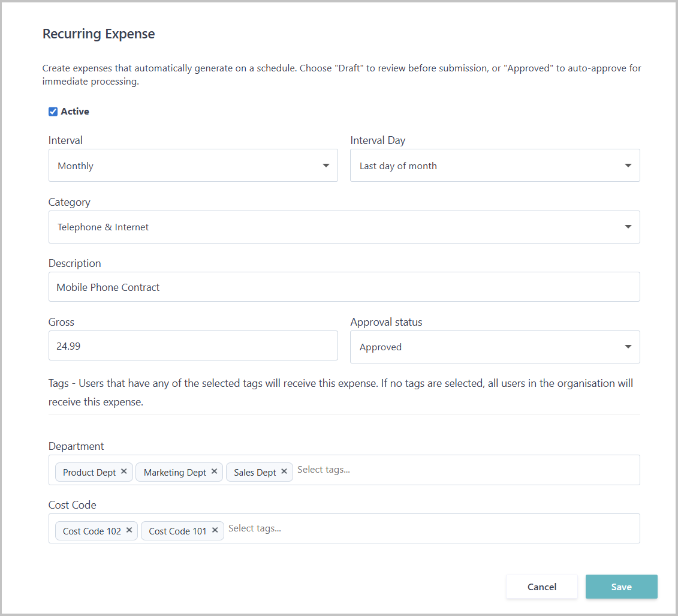Open the Category dropdown
The image size is (678, 616).
(343, 227)
